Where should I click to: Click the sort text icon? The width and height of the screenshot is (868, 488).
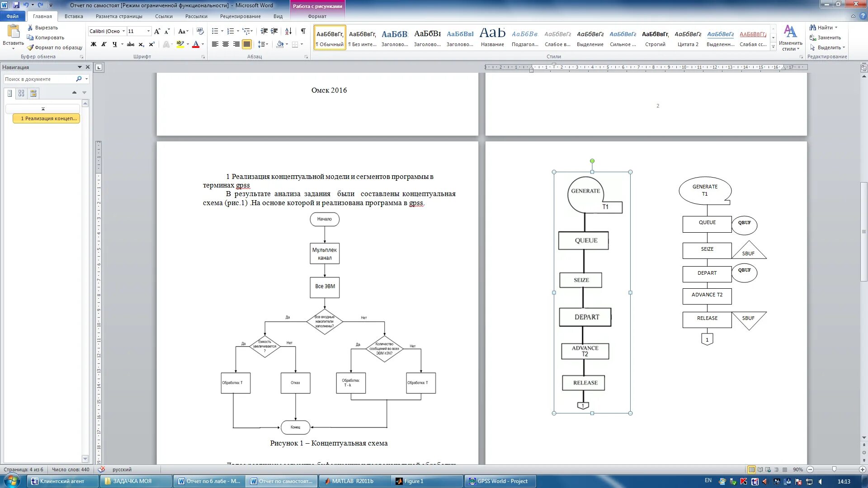click(x=288, y=31)
